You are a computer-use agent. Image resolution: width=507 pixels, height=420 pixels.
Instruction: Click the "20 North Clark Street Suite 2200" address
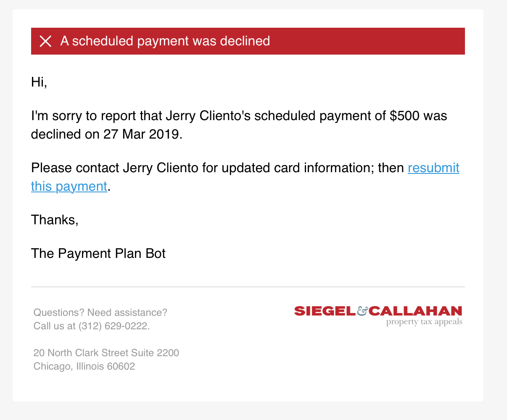click(x=106, y=353)
